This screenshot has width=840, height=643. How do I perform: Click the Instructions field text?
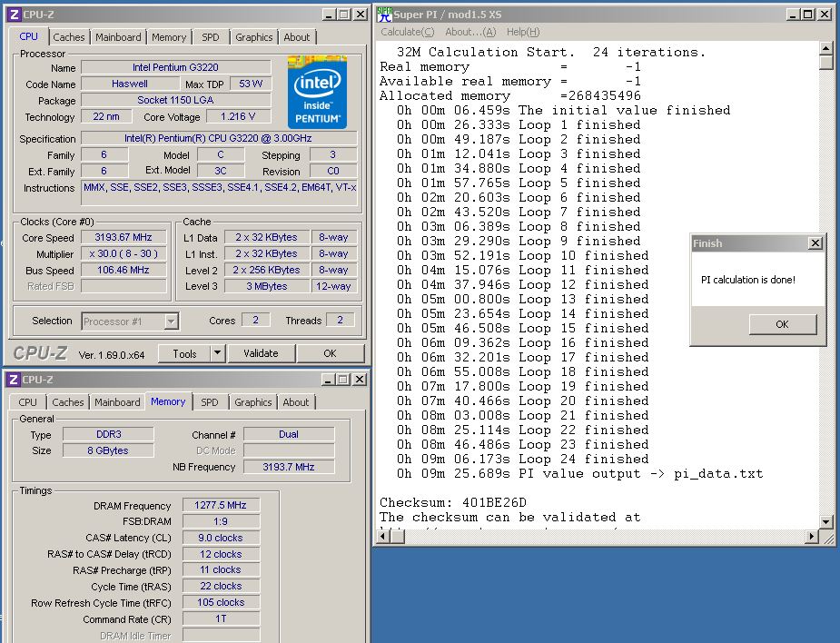pyautogui.click(x=219, y=193)
